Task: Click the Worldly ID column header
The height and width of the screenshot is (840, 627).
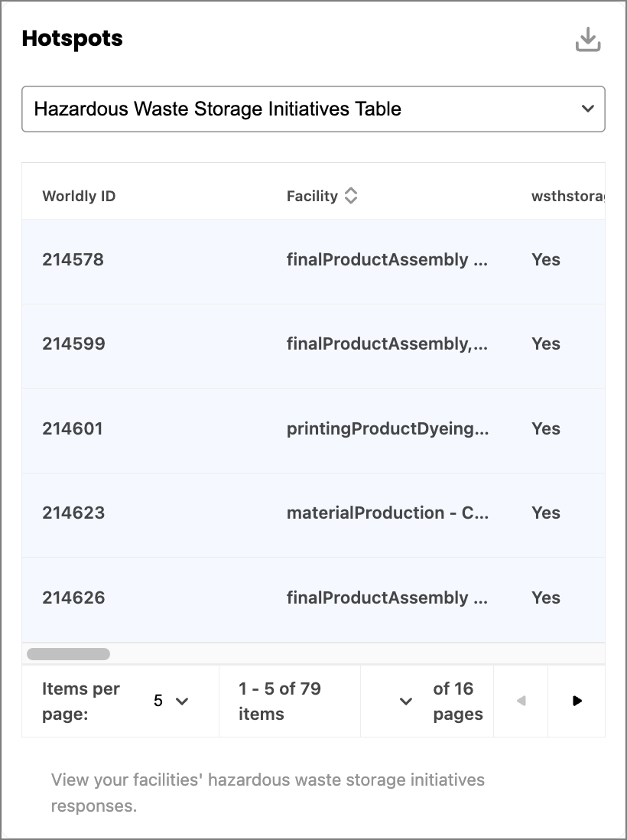Action: pos(79,196)
